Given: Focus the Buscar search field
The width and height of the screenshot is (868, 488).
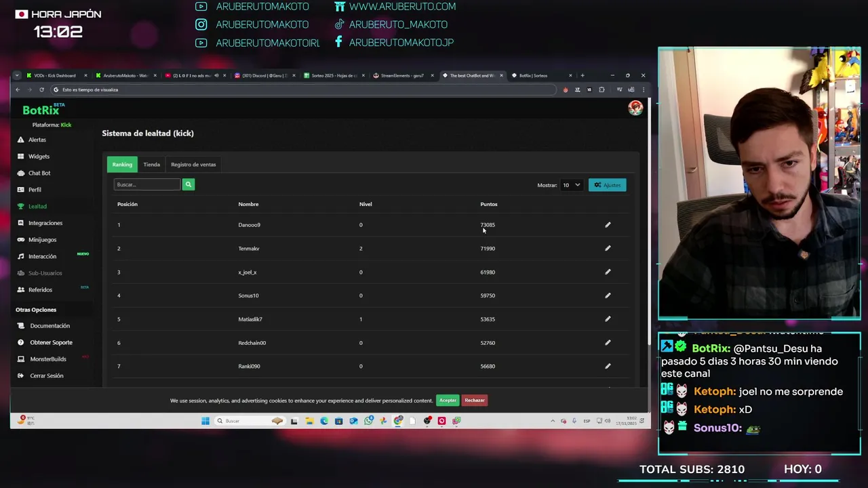Looking at the screenshot, I should click(x=146, y=184).
